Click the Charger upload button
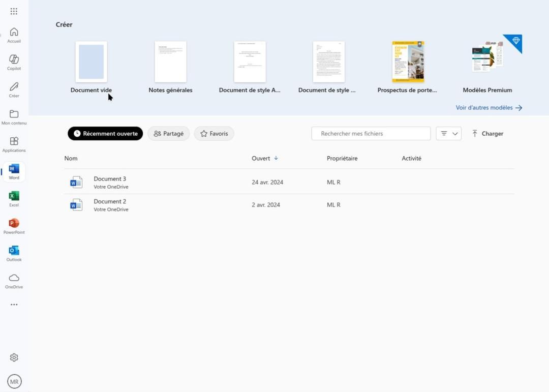Viewport: 549px width, 392px height. 487,134
